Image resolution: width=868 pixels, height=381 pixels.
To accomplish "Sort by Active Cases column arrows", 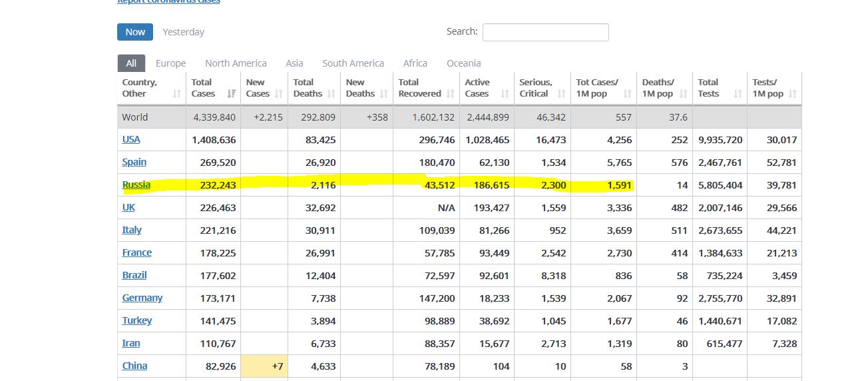I will point(505,94).
